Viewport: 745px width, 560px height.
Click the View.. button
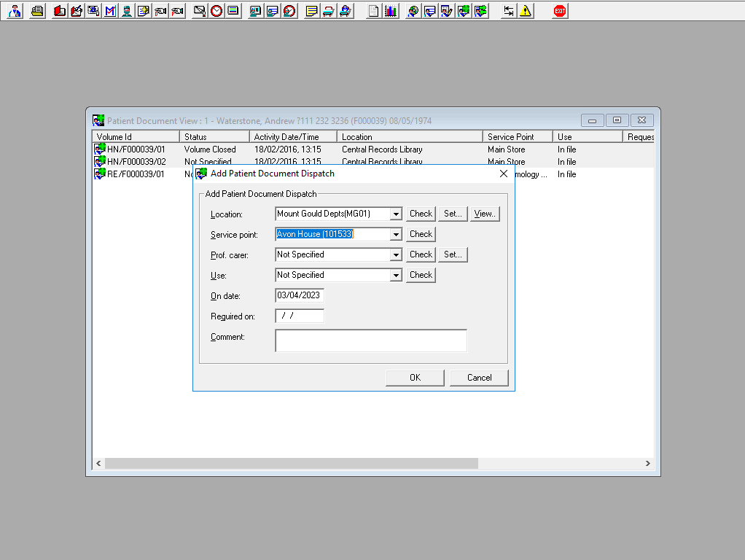coord(485,214)
